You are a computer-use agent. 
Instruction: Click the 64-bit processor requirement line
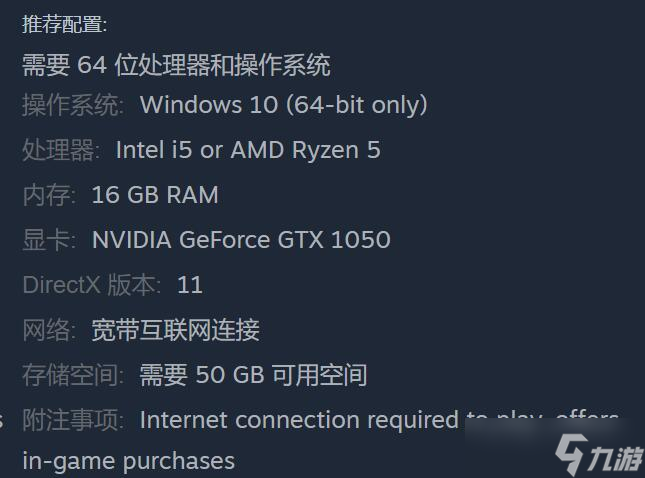point(176,65)
